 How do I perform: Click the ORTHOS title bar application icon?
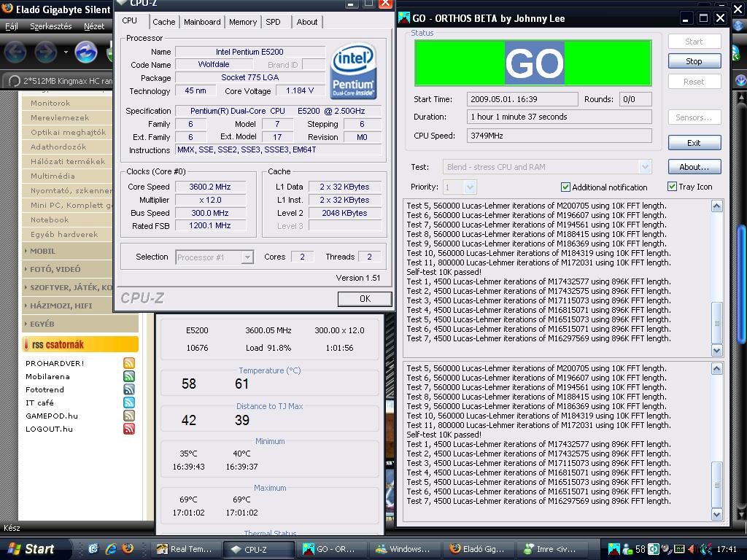click(404, 18)
